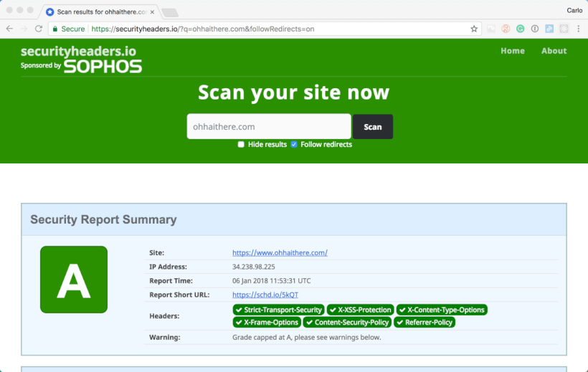Click the browser back arrow

point(9,29)
